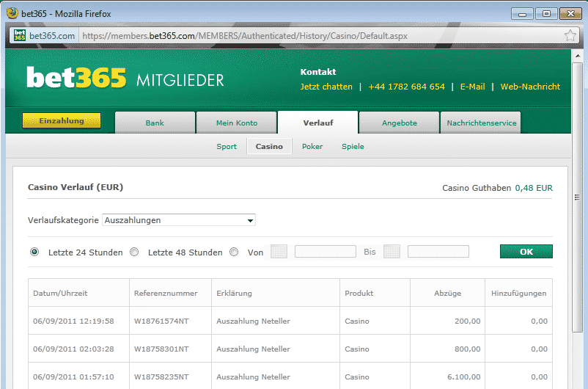Click the date 06/09/2011 02:03:28

73,349
